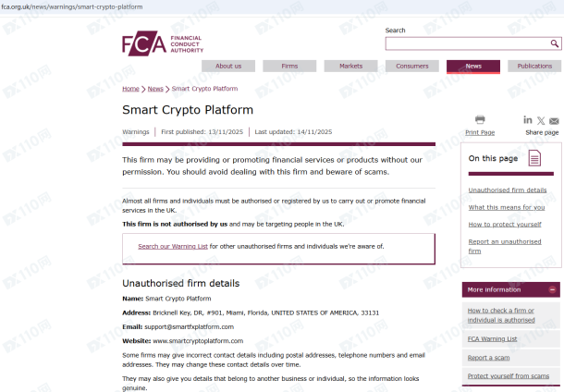The image size is (564, 392).
Task: Click the Home breadcrumb link
Action: tap(130, 89)
